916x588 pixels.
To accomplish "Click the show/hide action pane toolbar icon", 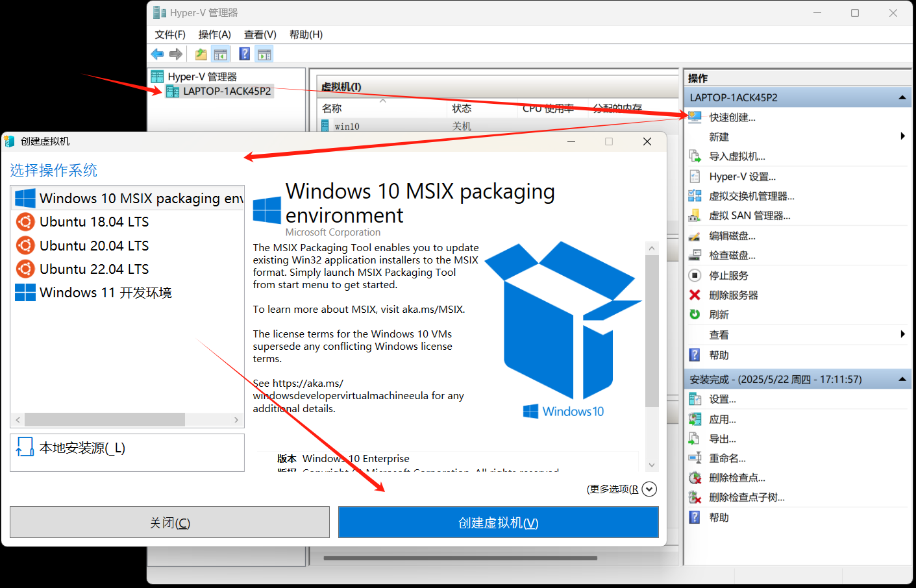I will coord(264,54).
